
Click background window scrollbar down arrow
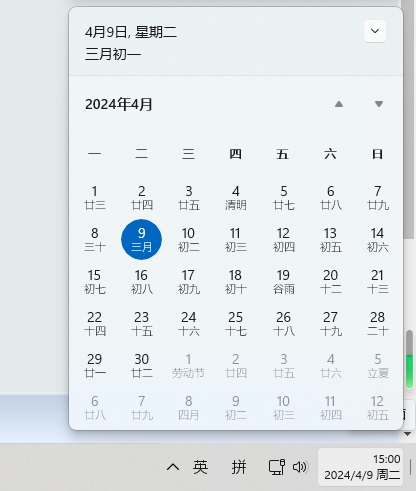point(407,434)
